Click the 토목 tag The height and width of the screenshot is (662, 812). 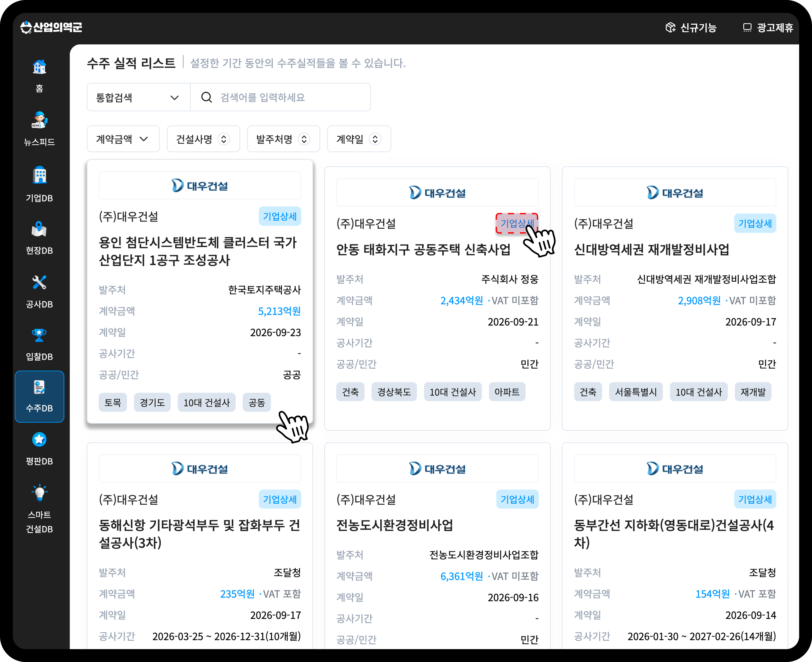coord(113,402)
